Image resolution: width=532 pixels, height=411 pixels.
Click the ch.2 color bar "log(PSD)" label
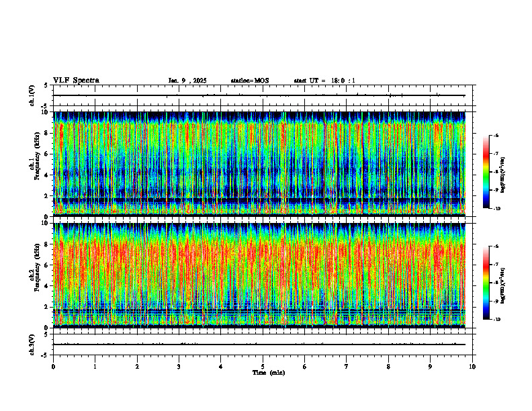coord(503,285)
